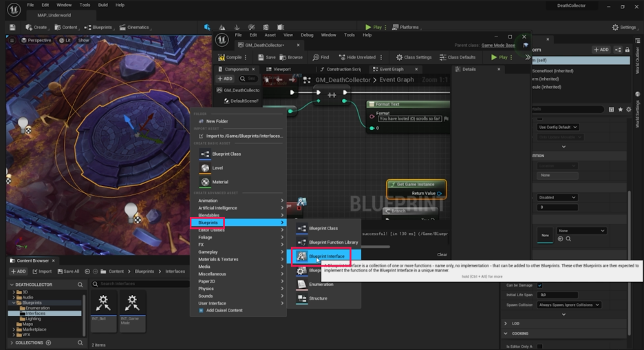Click the Save icon in main toolbar
Screen dimensions: 644x350
point(12,27)
